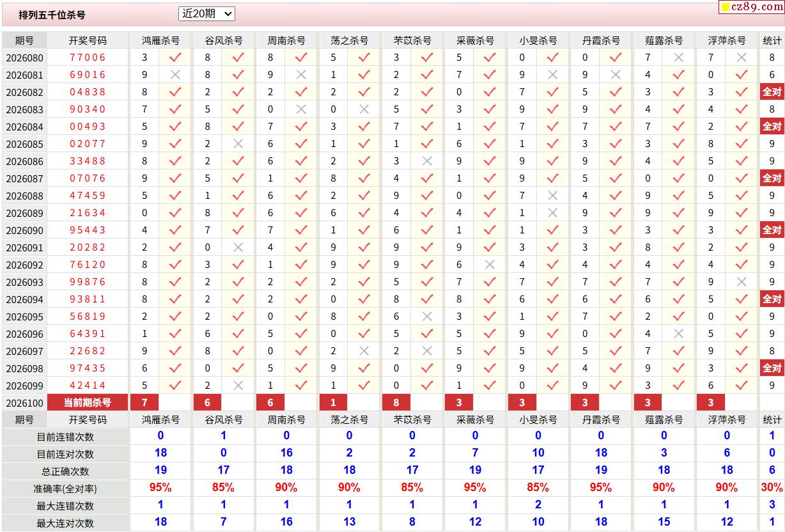Click period number 2026094 in the first column
The height and width of the screenshot is (532, 785).
pyautogui.click(x=24, y=299)
